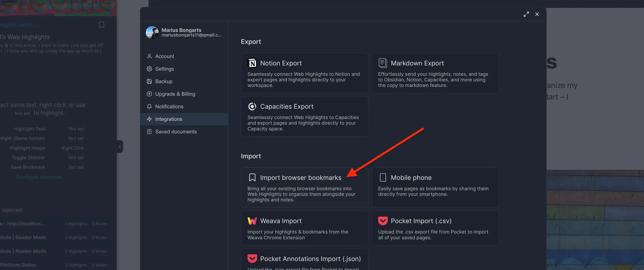Click the Notifications bell icon
The width and height of the screenshot is (644, 270).
point(149,106)
